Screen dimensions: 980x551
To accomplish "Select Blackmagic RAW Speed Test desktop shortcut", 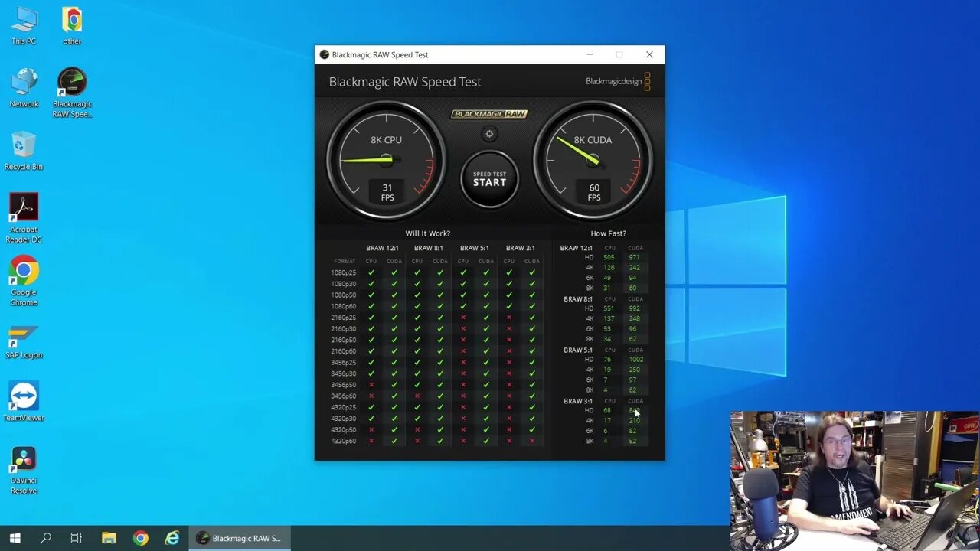I will (72, 93).
